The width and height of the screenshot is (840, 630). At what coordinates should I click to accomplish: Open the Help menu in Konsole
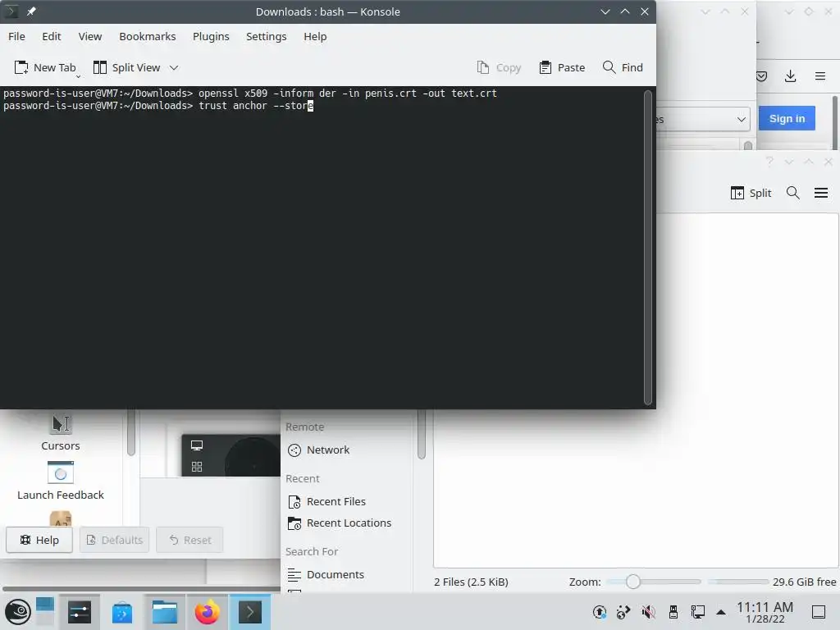pyautogui.click(x=315, y=36)
